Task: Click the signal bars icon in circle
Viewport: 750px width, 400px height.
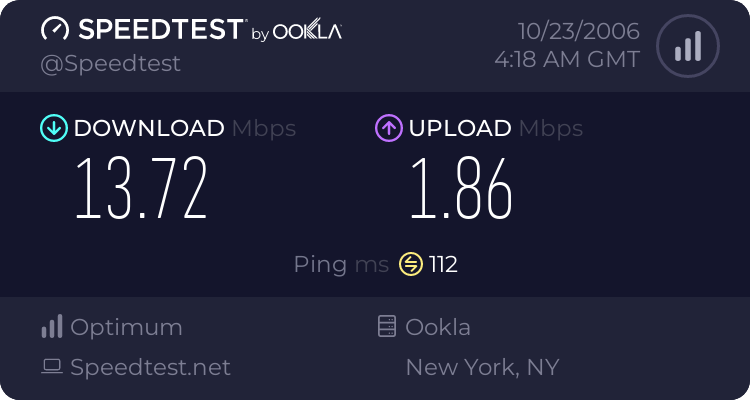Action: pos(687,46)
